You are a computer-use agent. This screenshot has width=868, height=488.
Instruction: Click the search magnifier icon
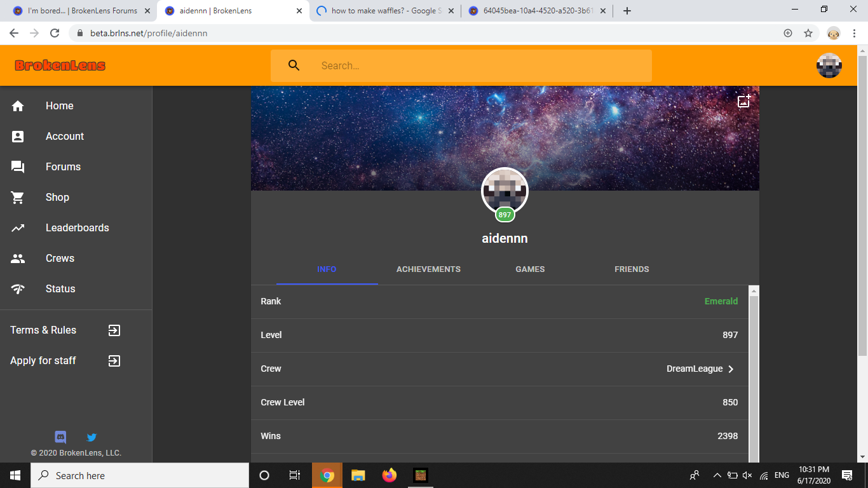[294, 65]
